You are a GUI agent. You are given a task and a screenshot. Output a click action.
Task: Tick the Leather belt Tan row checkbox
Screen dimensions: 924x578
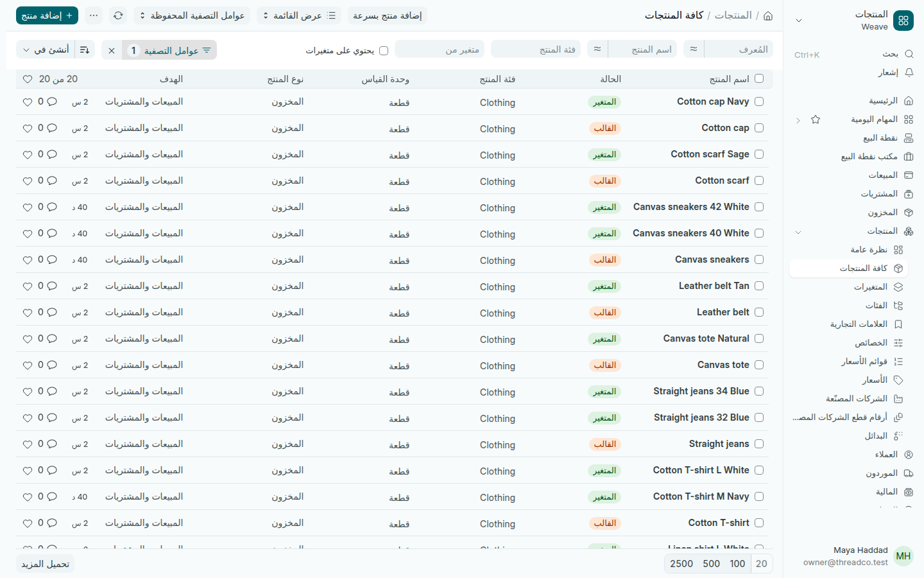(x=759, y=286)
